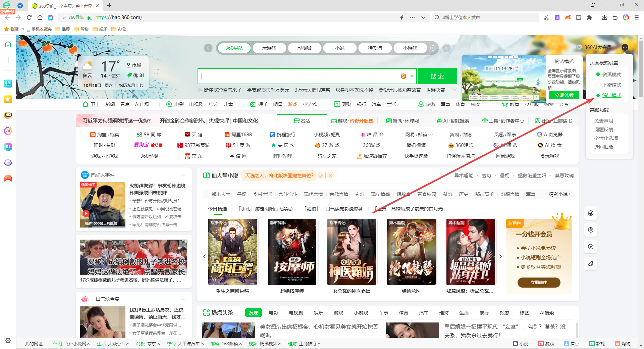This screenshot has height=349, width=644.
Task: Dismiss the pin-section prompt with the X
Action: tap(330, 176)
